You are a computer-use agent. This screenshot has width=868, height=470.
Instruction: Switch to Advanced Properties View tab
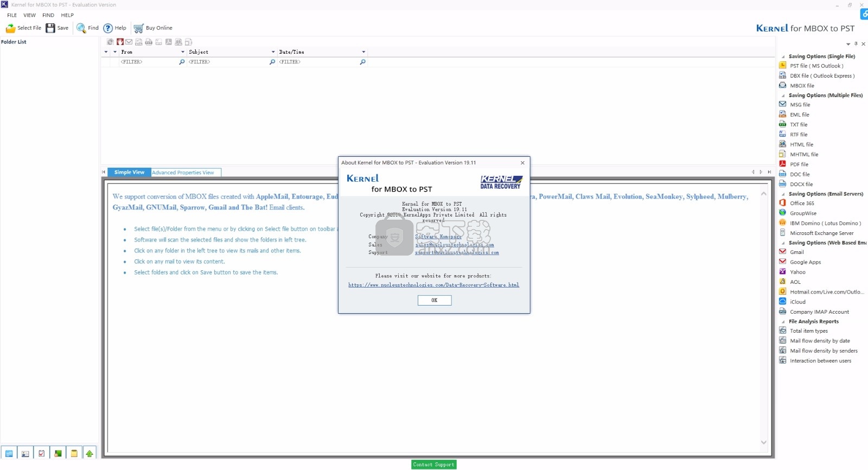click(x=183, y=173)
